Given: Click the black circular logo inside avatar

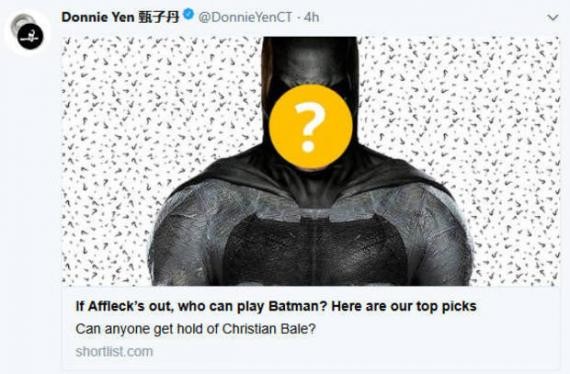Looking at the screenshot, I should (30, 36).
